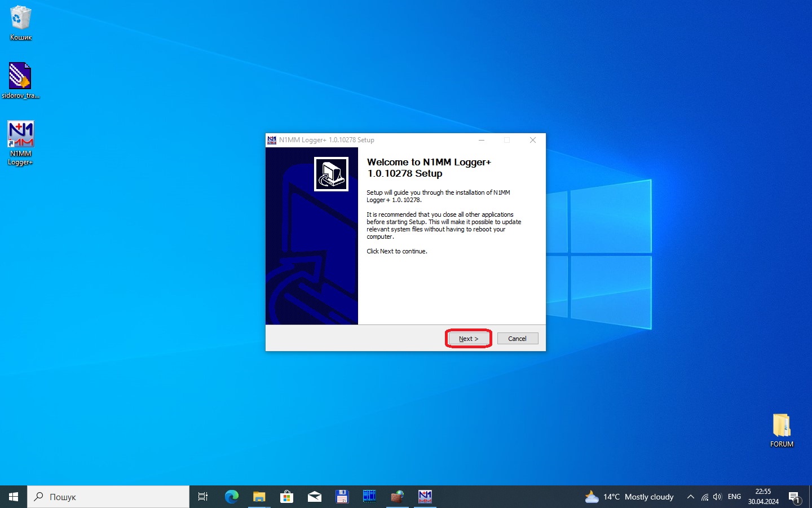Switch the ENG input language indicator

[x=734, y=497]
